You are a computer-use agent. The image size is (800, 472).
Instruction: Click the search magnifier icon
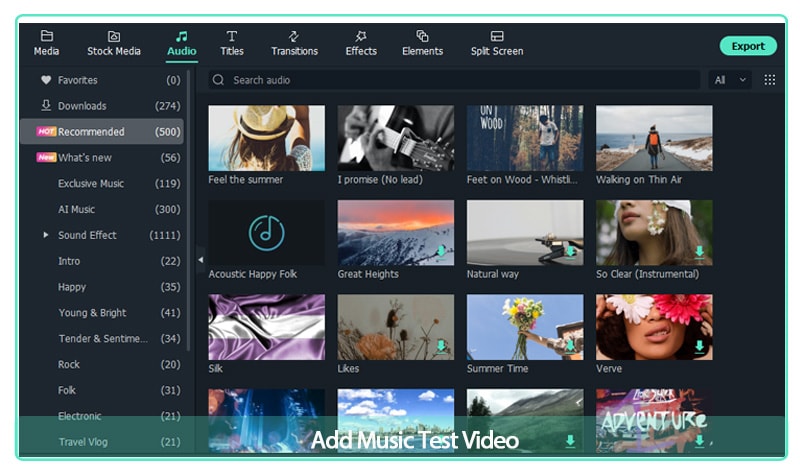coord(218,80)
